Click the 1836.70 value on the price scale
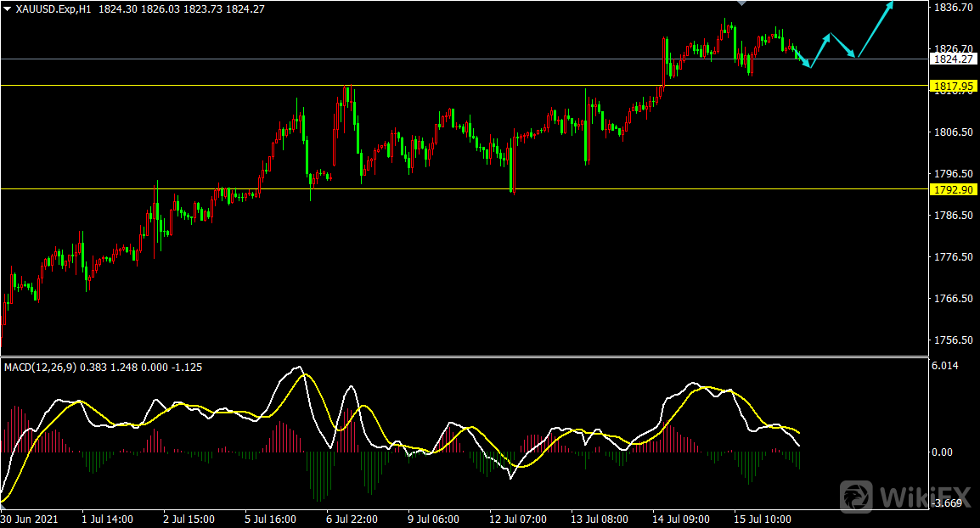 pyautogui.click(x=952, y=8)
